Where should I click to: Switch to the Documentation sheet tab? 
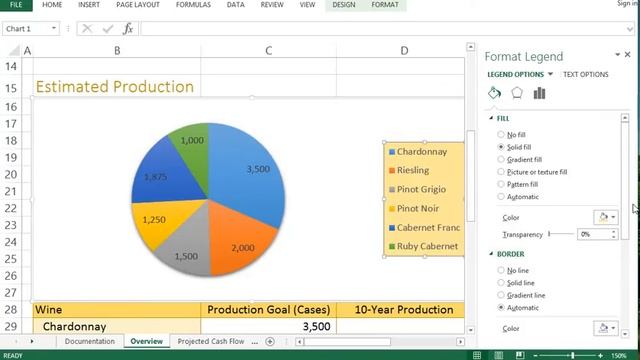pos(90,341)
